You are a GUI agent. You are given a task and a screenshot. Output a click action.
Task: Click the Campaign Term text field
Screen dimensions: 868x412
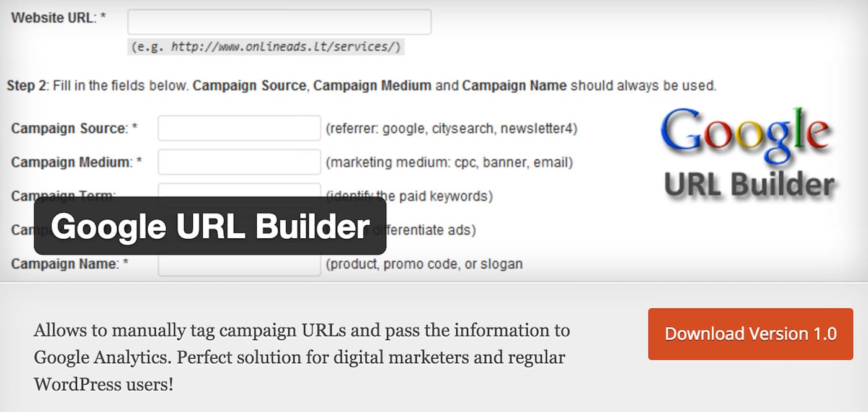[x=239, y=190]
